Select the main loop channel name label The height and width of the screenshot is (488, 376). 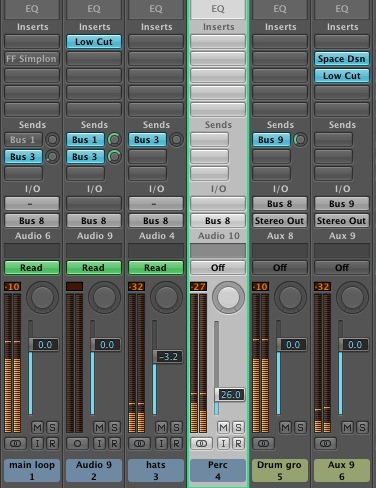32,470
